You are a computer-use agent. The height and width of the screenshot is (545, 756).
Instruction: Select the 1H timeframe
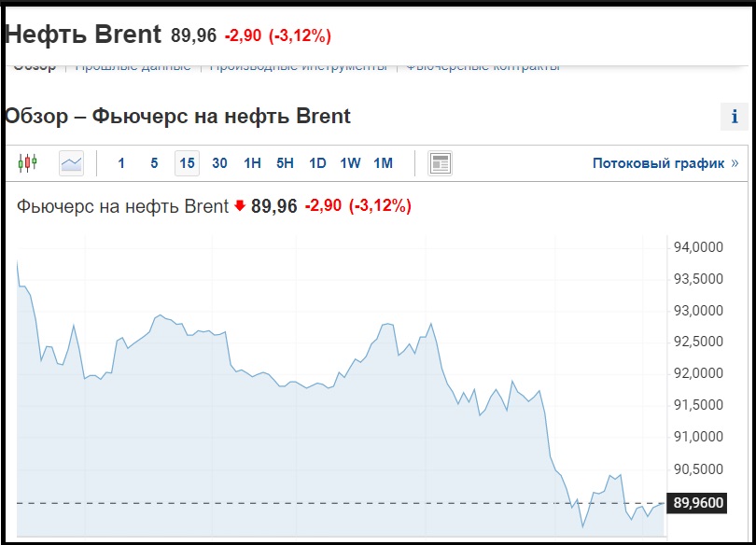252,163
